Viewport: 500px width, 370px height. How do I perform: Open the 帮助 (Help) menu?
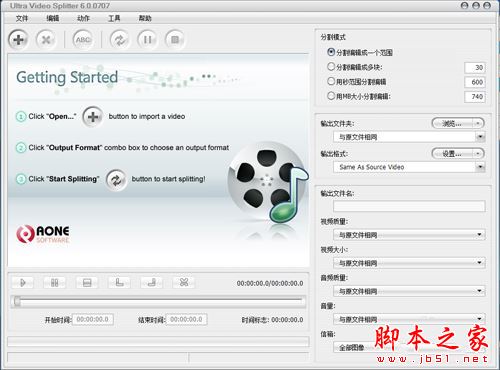145,18
